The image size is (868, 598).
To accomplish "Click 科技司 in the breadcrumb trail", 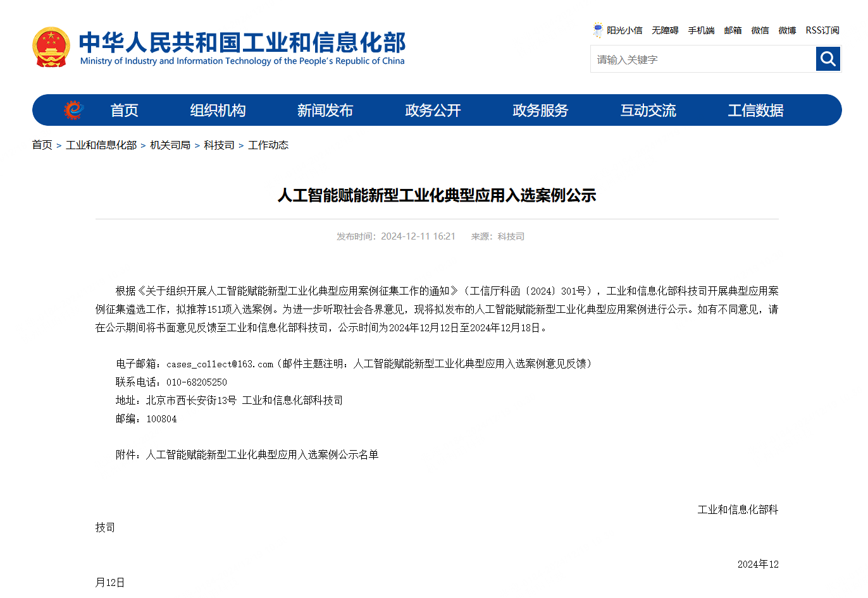I will (219, 145).
